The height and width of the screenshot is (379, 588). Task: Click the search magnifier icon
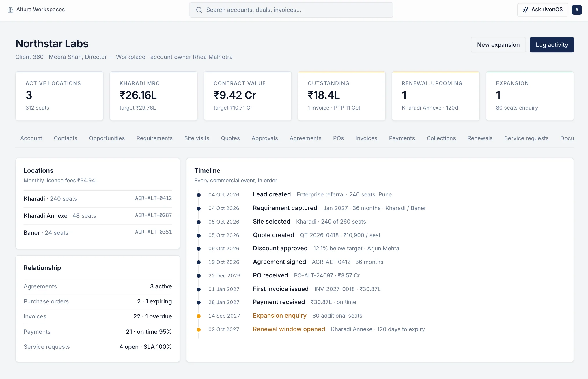pyautogui.click(x=199, y=10)
